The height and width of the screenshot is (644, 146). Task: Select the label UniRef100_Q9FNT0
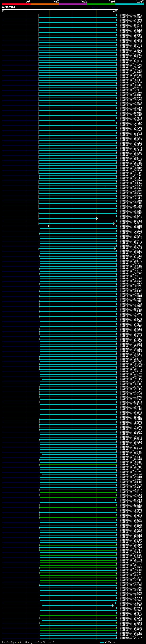click(x=131, y=241)
